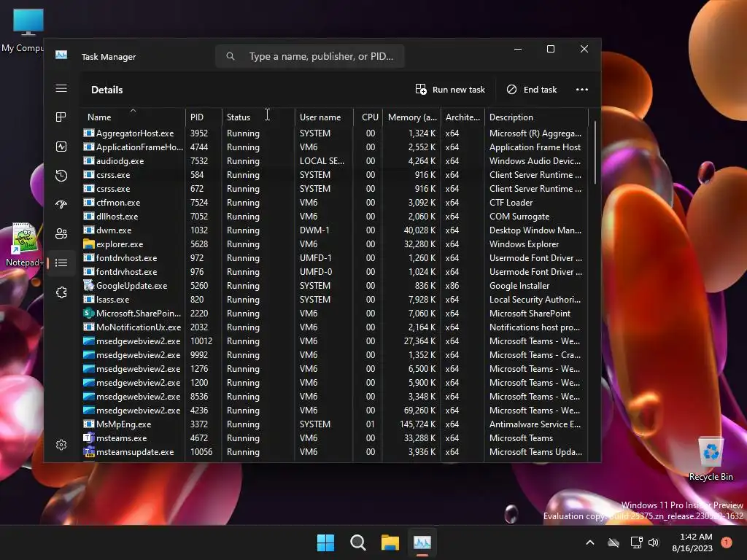Sort by the Architecture column header
Viewport: 747px width, 560px height.
(462, 117)
